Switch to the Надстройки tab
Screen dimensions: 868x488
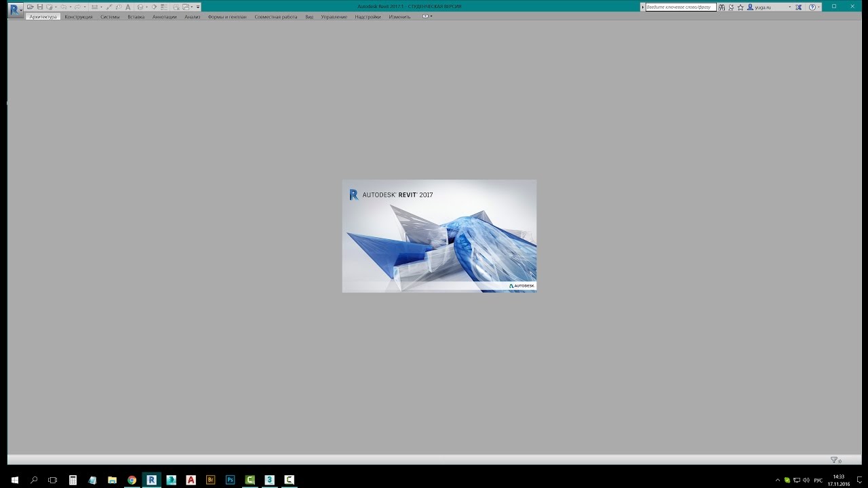click(368, 16)
